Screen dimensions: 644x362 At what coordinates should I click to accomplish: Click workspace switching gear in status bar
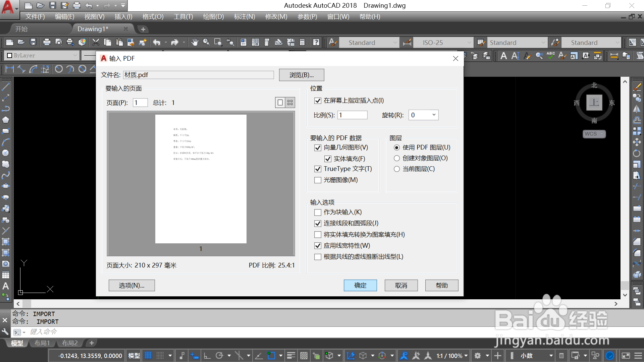point(478,356)
